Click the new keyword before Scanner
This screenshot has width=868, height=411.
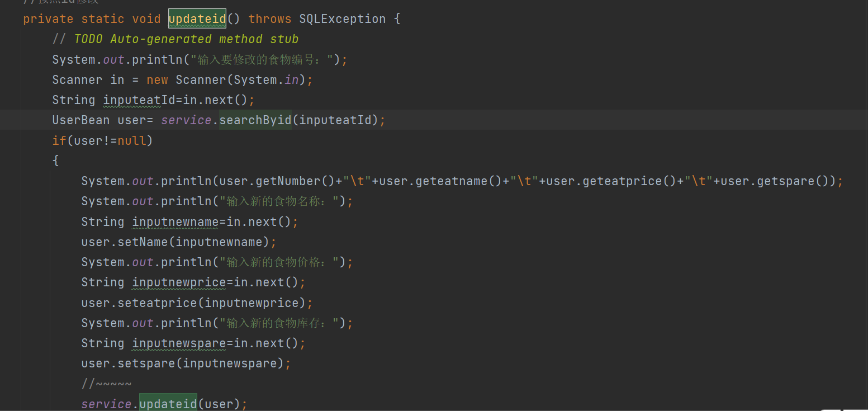tap(157, 80)
